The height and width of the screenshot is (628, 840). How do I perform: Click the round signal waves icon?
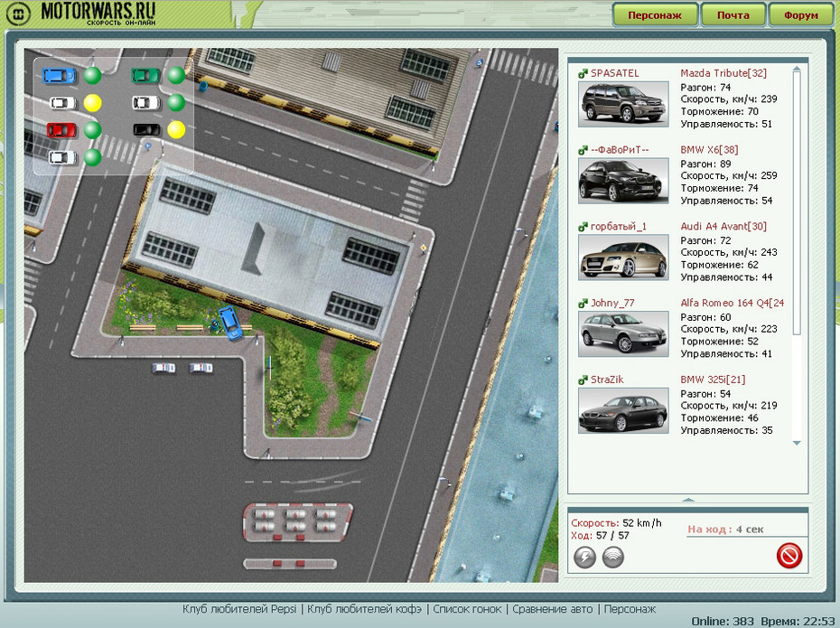(613, 557)
